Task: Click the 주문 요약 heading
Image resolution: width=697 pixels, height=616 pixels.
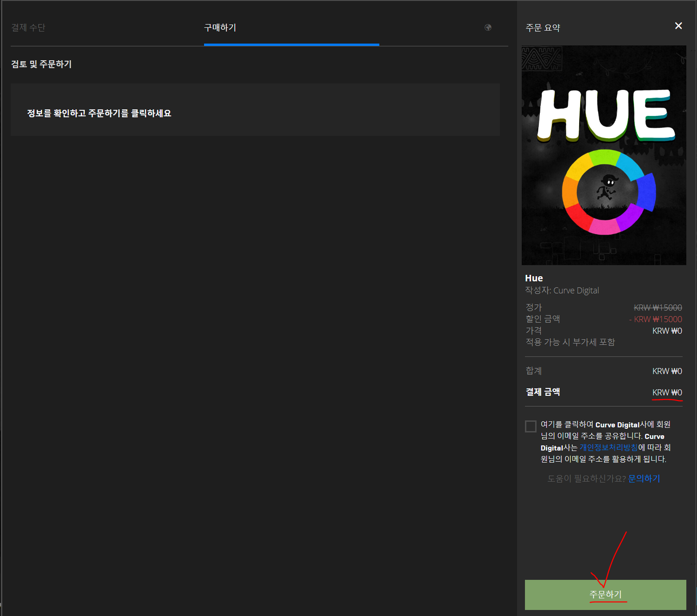Action: pyautogui.click(x=543, y=28)
